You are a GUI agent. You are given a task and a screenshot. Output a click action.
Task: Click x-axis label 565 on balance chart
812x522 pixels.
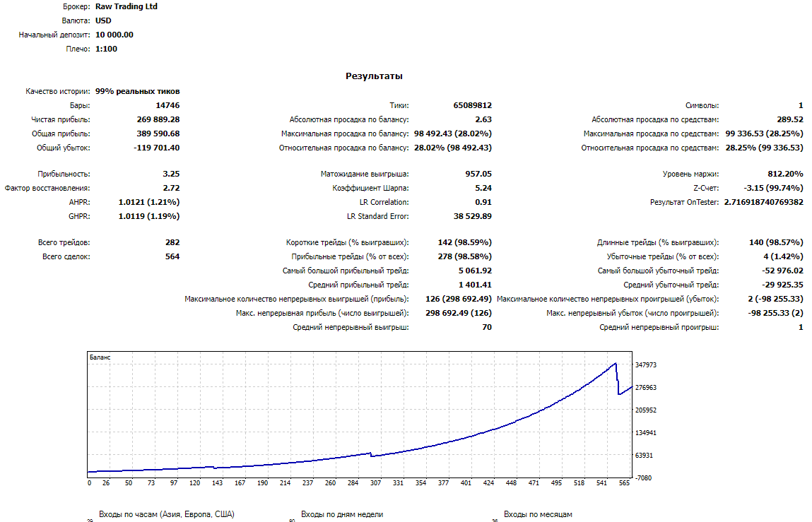tap(624, 482)
